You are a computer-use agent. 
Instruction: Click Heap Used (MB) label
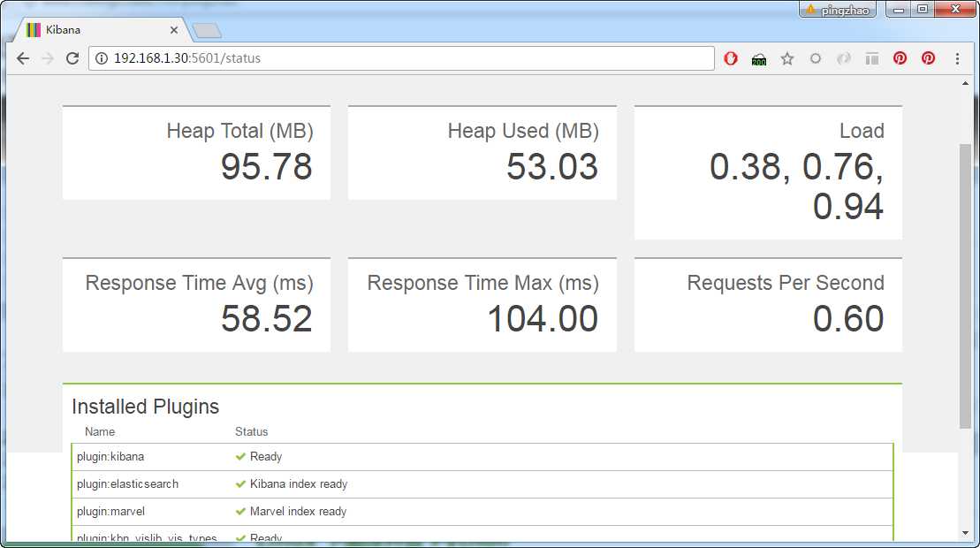[x=523, y=131]
